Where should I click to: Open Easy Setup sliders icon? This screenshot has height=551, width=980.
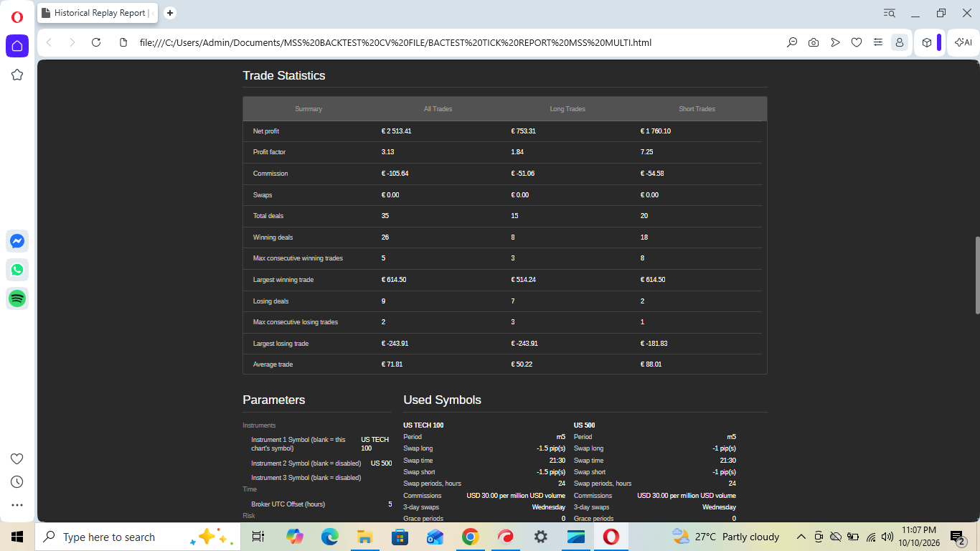point(878,42)
